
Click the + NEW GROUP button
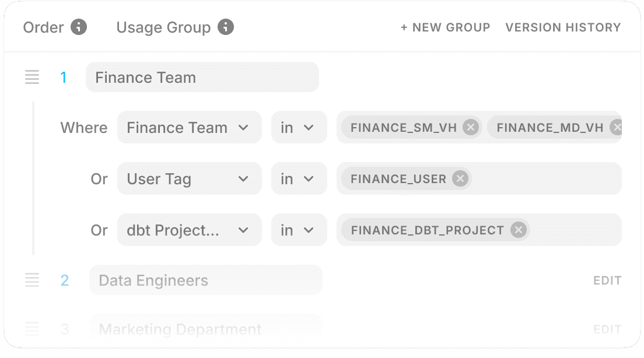(x=445, y=27)
